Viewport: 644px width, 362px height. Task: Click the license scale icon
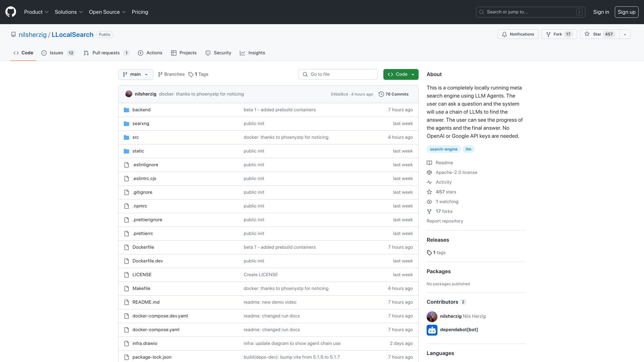pyautogui.click(x=429, y=173)
